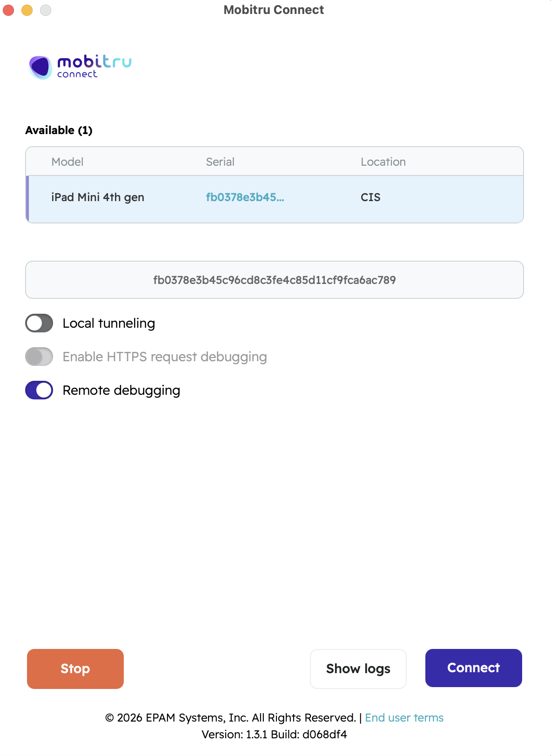Viewport: 551px width, 756px height.
Task: Open the End user terms link
Action: pos(404,717)
